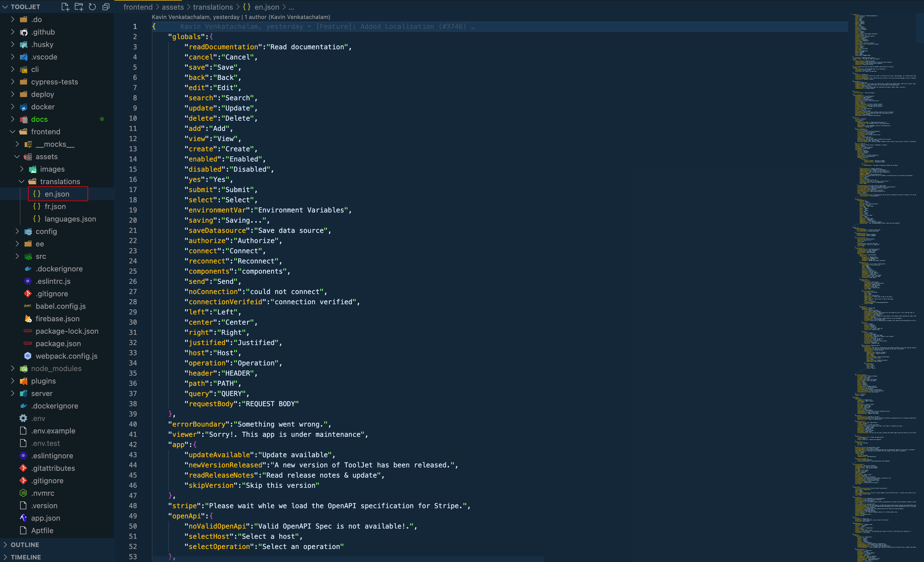The height and width of the screenshot is (562, 924).
Task: Select the cli folder row
Action: [57, 69]
